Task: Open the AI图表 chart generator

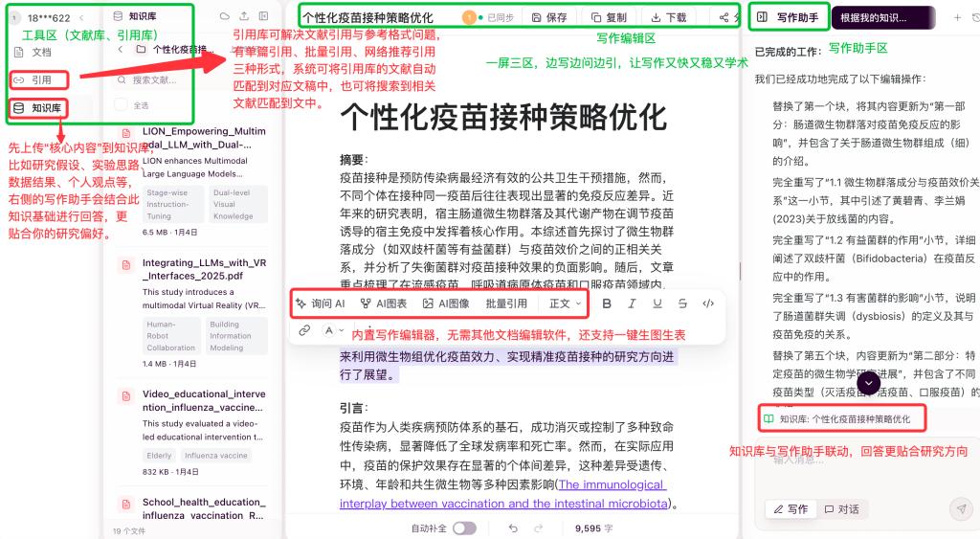Action: click(x=384, y=303)
